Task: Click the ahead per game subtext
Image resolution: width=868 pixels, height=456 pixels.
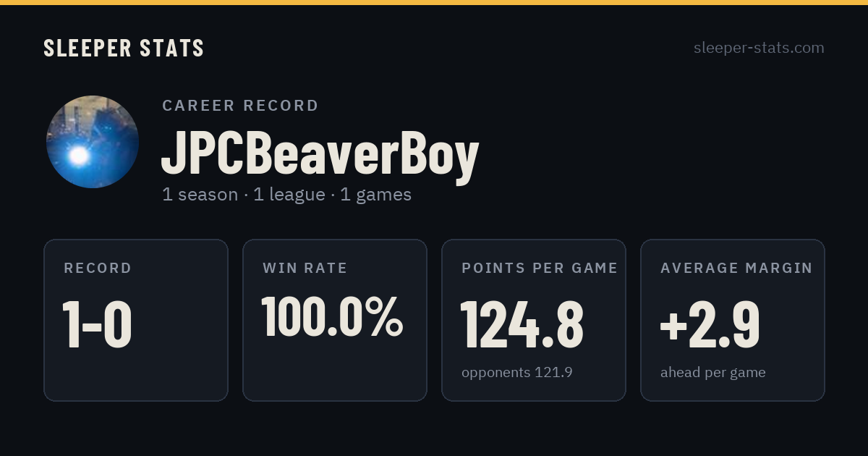Action: pyautogui.click(x=713, y=373)
